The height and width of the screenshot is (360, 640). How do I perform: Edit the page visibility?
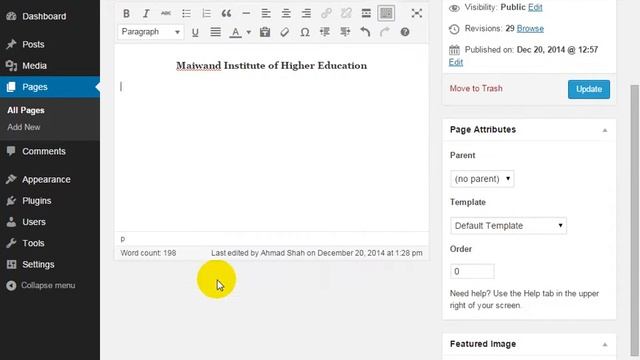click(535, 7)
